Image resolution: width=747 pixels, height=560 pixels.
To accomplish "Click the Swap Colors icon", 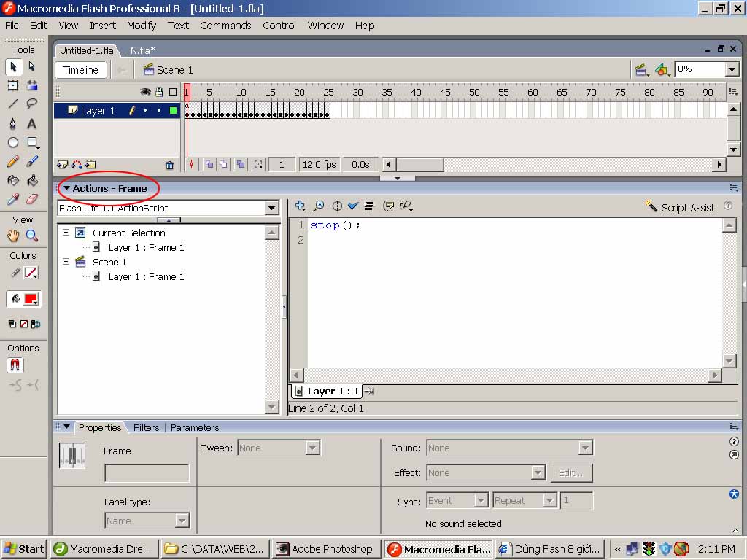I will 35,324.
